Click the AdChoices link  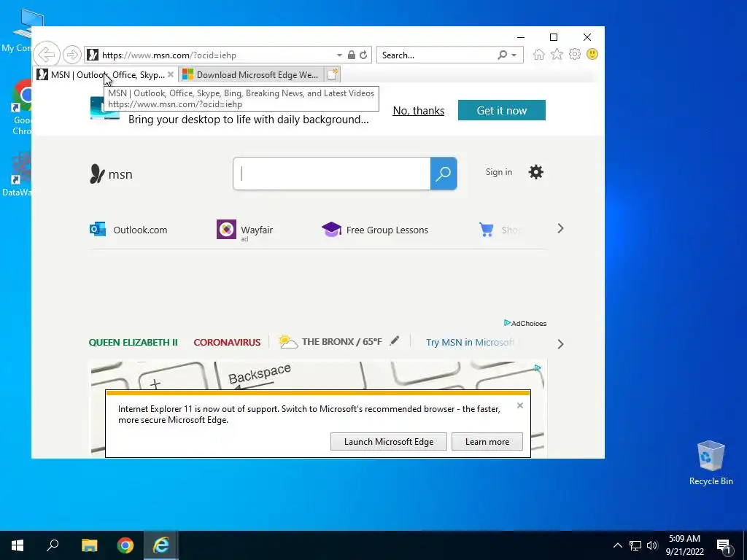[x=525, y=323]
